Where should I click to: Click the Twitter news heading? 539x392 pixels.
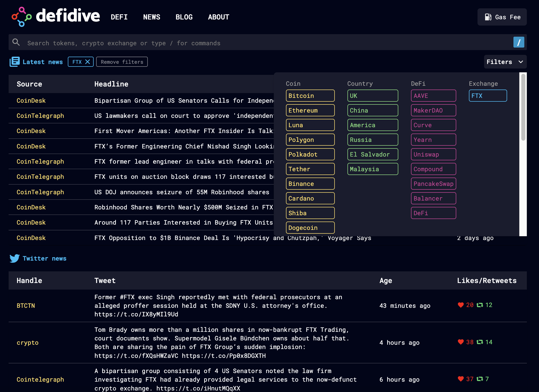click(45, 258)
